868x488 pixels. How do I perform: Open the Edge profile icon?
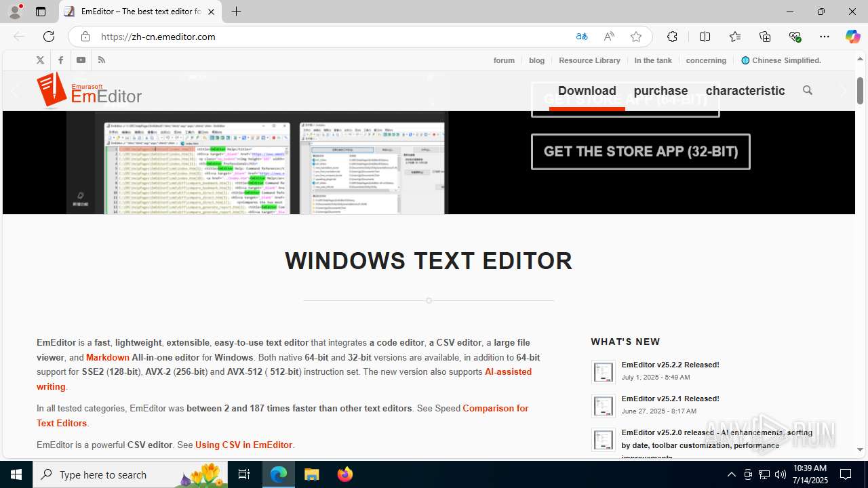point(15,12)
